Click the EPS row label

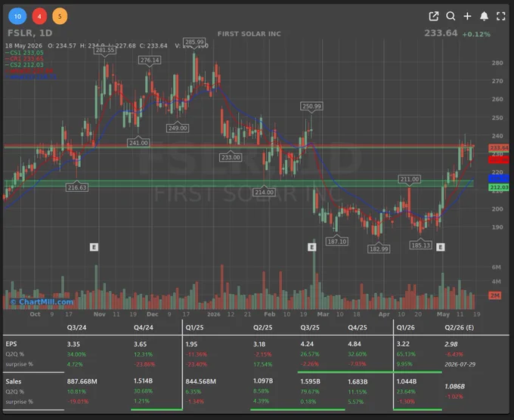[x=11, y=344]
